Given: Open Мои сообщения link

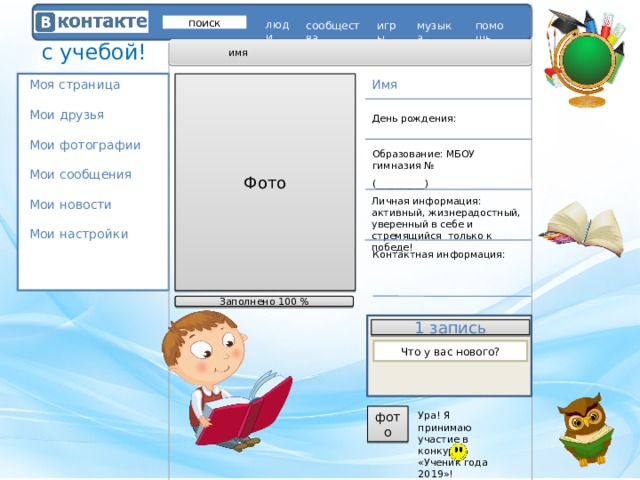Looking at the screenshot, I should [80, 175].
